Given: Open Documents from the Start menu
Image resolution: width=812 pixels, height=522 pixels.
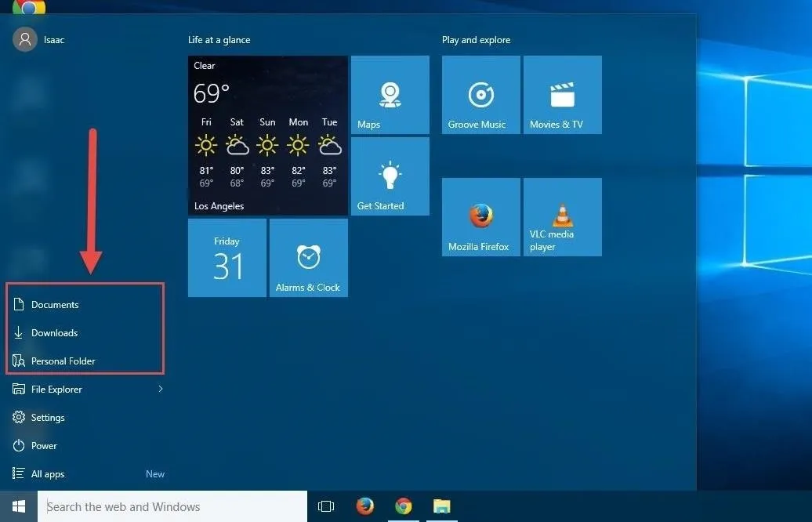Looking at the screenshot, I should (x=85, y=304).
